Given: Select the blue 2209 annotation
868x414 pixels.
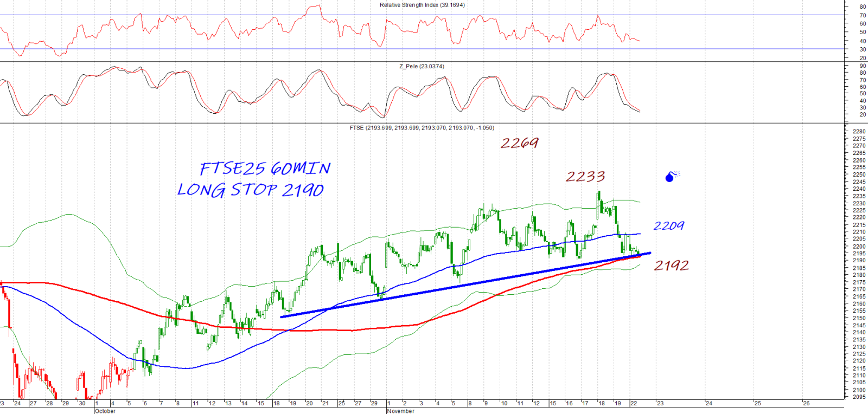Looking at the screenshot, I should click(668, 225).
